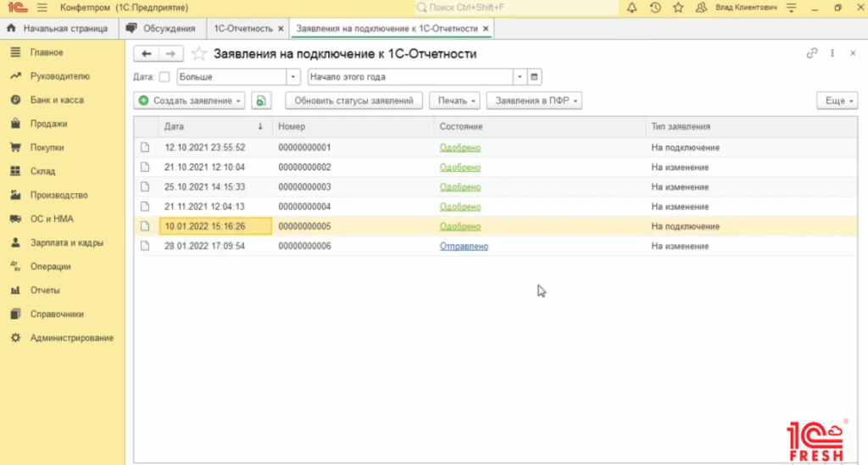Close the Заявления на подключение tab
868x465 pixels.
486,28
